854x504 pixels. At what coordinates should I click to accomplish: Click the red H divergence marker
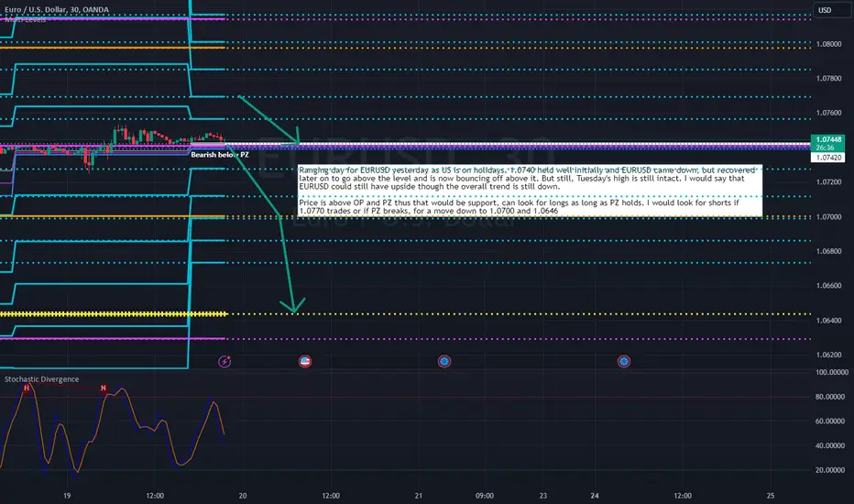pos(27,388)
